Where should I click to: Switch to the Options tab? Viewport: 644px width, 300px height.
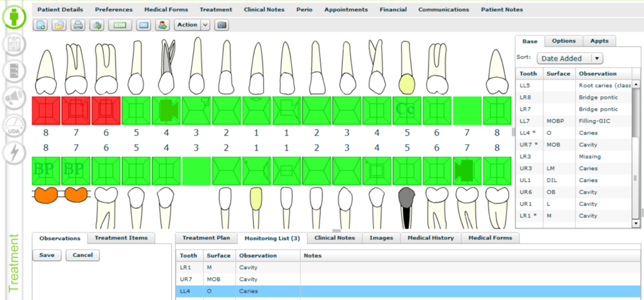(x=563, y=41)
